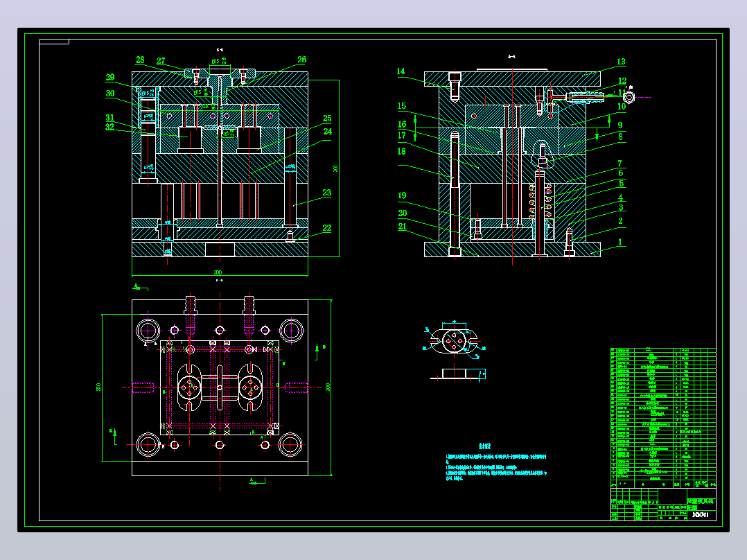Select part label 27

[161, 61]
